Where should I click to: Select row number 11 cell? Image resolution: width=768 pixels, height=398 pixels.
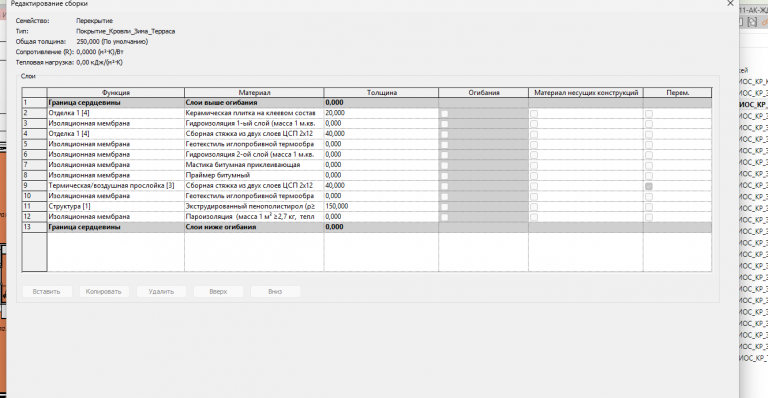tap(34, 206)
